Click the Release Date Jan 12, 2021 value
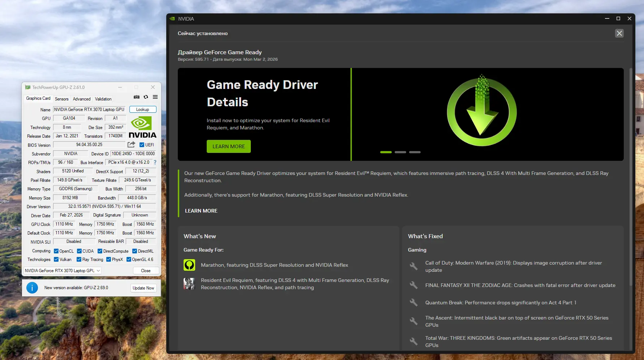This screenshot has width=644, height=360. 67,136
